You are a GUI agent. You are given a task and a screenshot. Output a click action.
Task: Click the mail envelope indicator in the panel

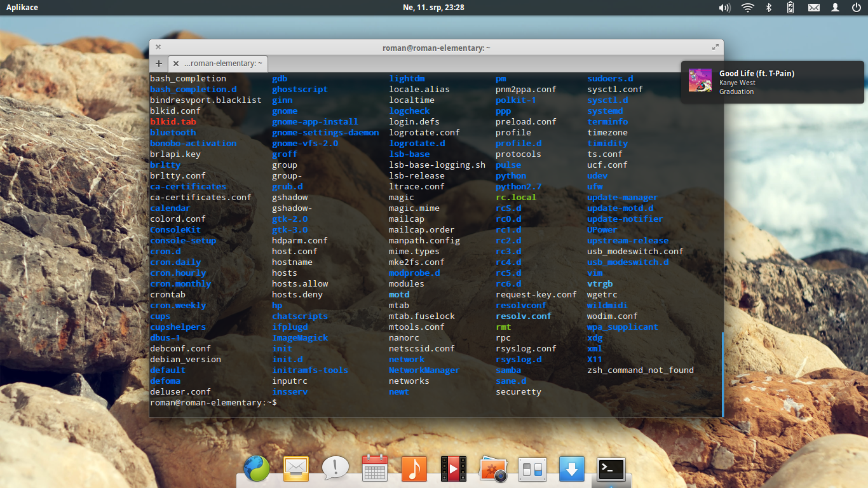click(813, 8)
